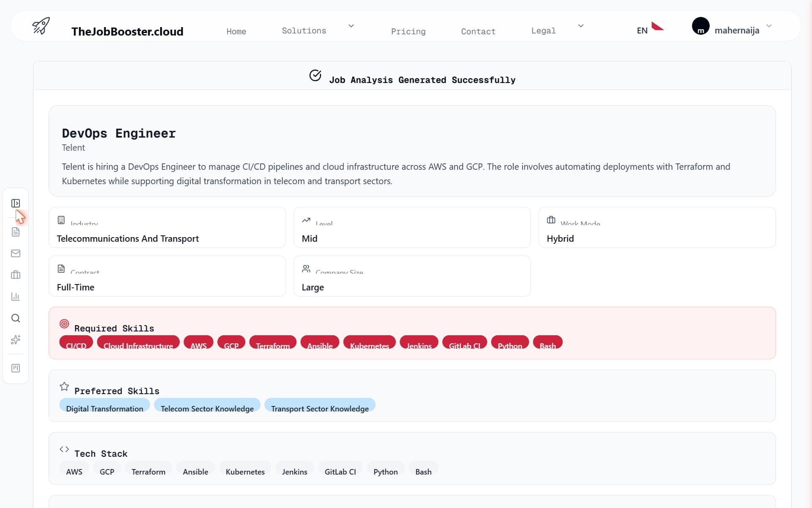
Task: Click the Python tag in Required Skills
Action: (x=510, y=342)
